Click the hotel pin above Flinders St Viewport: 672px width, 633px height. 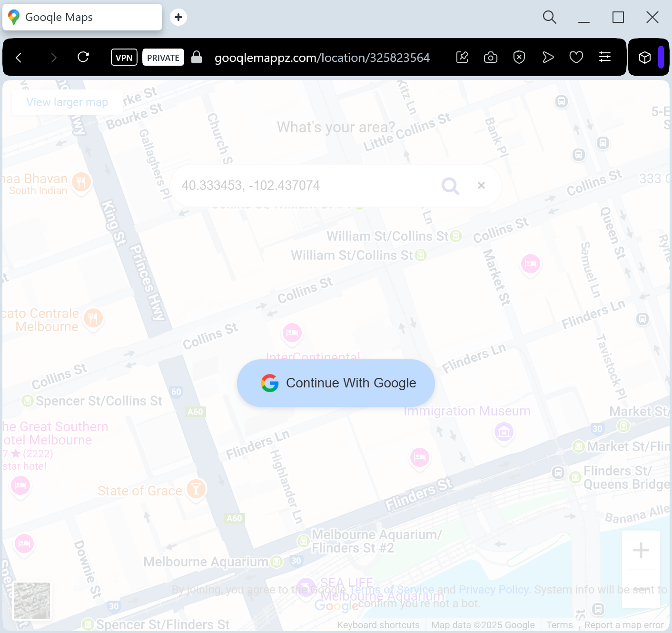[419, 458]
